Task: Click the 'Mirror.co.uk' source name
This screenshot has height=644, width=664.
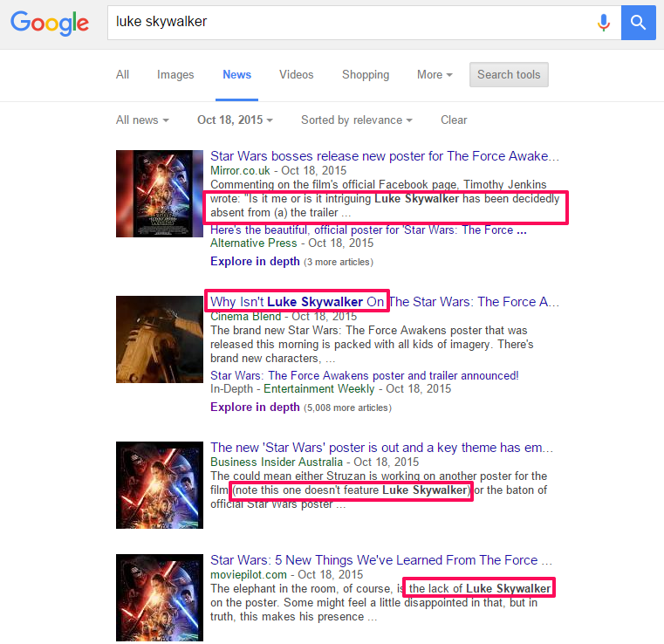Action: (x=240, y=171)
